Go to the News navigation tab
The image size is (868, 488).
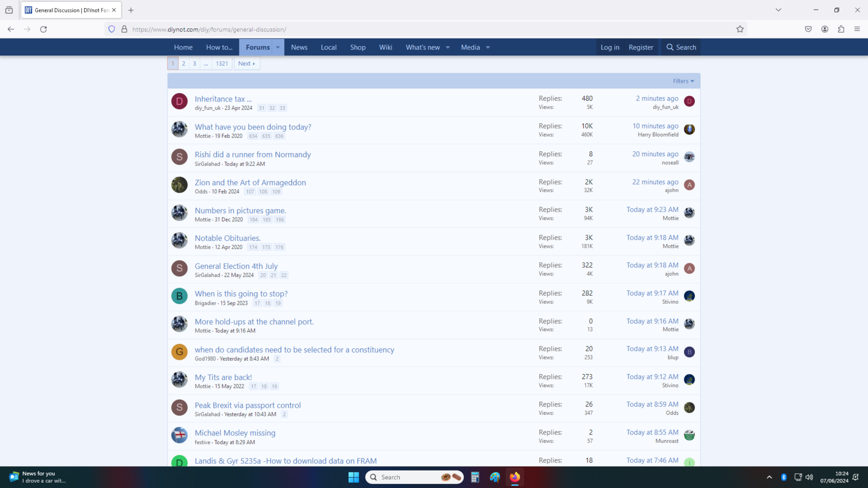click(299, 47)
